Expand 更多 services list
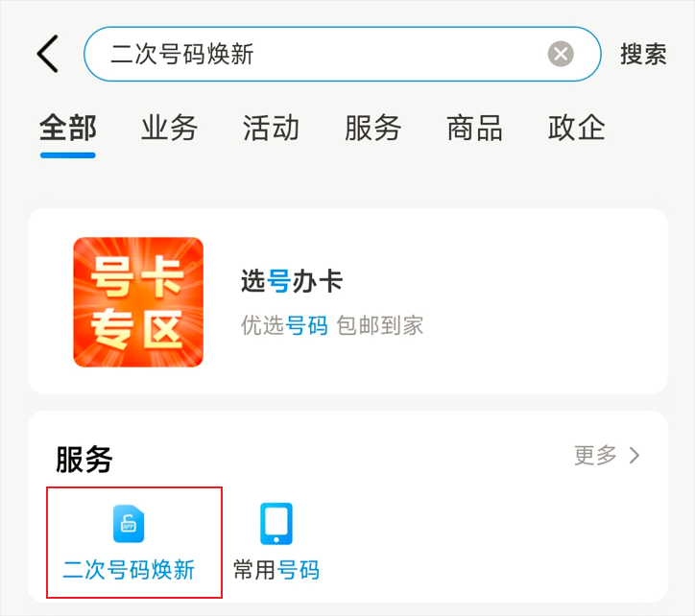The height and width of the screenshot is (616, 695). click(595, 455)
